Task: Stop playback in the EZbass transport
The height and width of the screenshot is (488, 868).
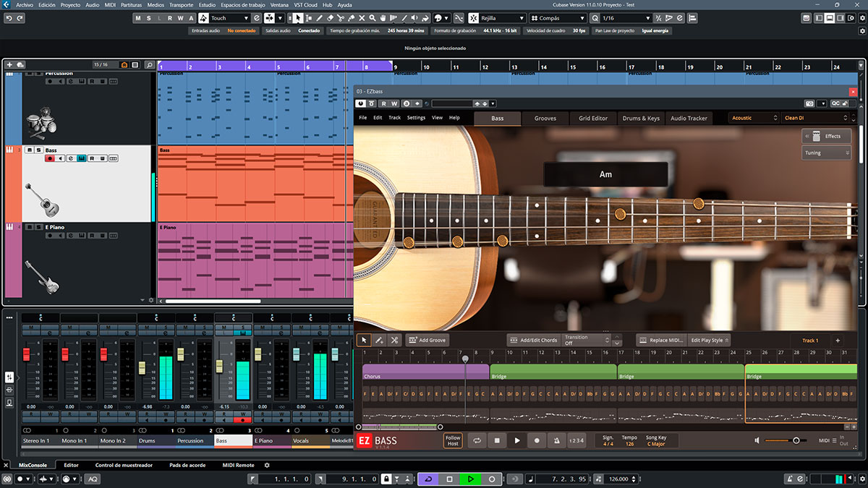Action: pyautogui.click(x=497, y=440)
